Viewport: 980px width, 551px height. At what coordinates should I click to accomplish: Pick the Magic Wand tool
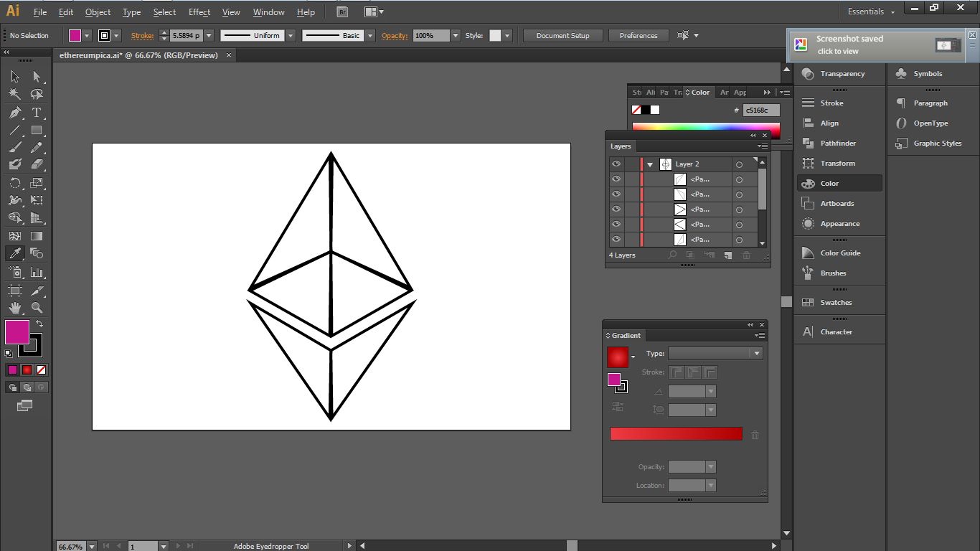pyautogui.click(x=15, y=94)
